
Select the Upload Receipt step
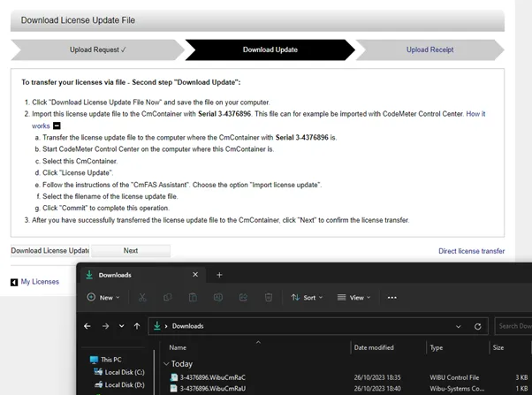(x=429, y=49)
